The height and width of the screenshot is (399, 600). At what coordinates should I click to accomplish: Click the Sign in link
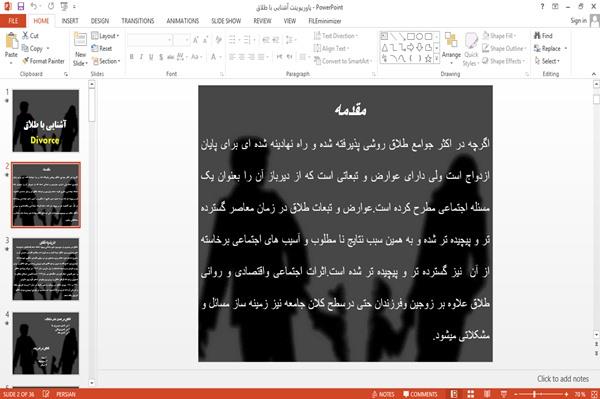tap(578, 21)
